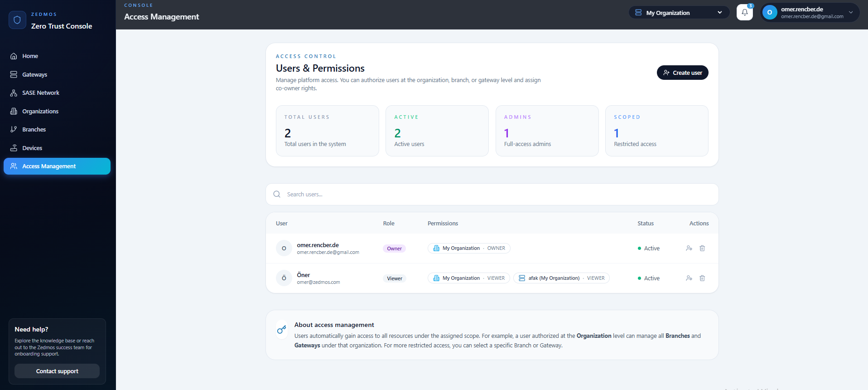Click the Users & Permissions heading
The image size is (868, 390).
(x=320, y=68)
